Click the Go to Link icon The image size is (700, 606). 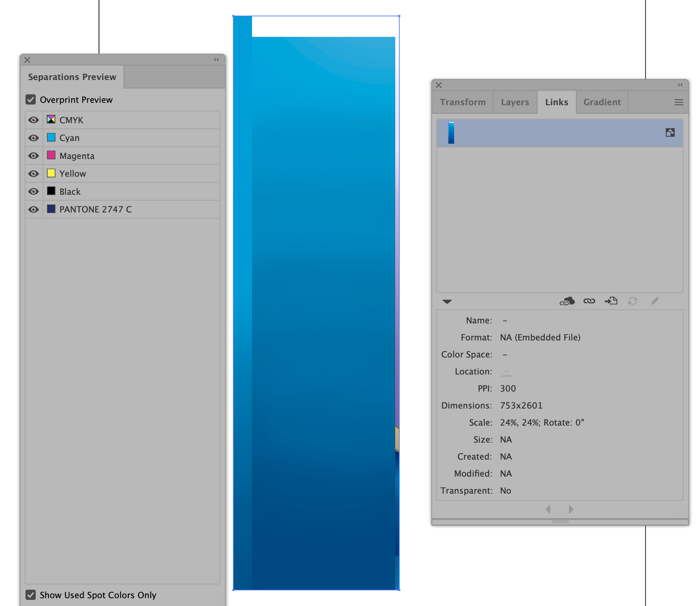(x=611, y=301)
